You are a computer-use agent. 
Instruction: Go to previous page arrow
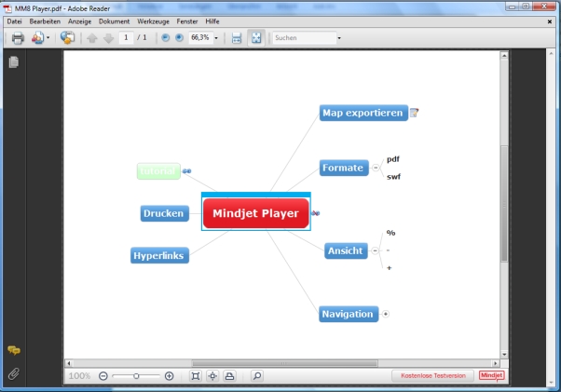(92, 38)
